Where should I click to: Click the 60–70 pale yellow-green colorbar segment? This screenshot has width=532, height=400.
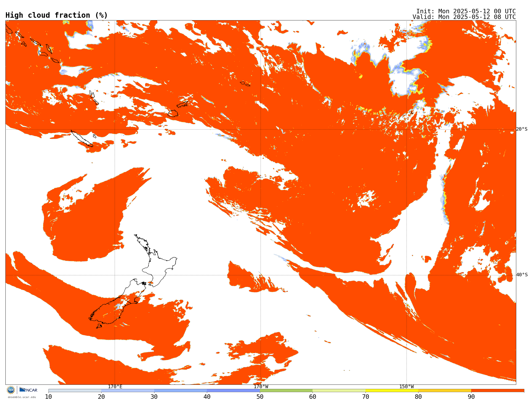tap(339, 391)
